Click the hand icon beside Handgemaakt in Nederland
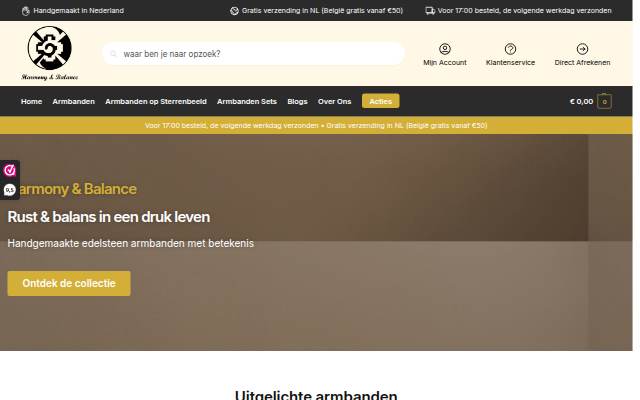The width and height of the screenshot is (640, 400). click(26, 11)
